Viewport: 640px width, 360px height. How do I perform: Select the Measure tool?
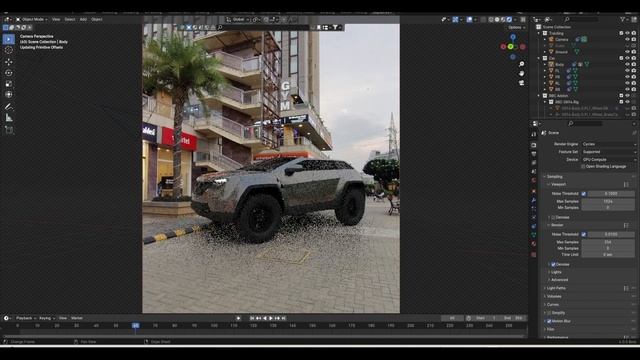pyautogui.click(x=9, y=118)
